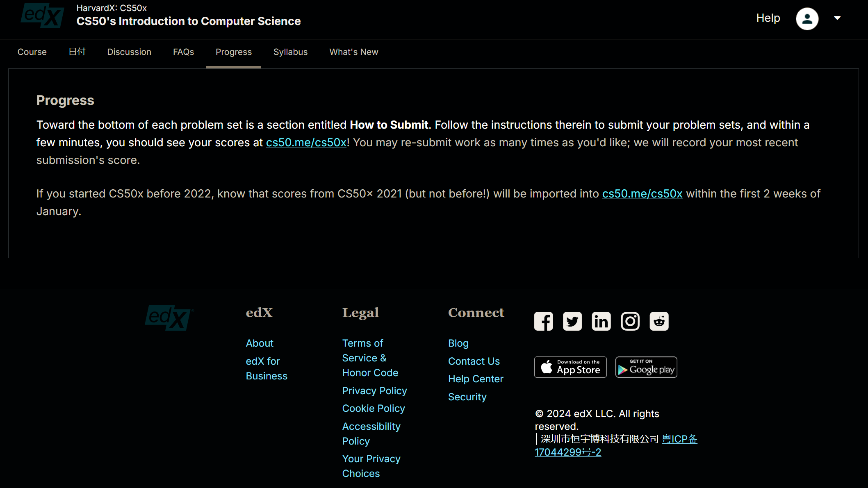Open the user profile avatar icon

click(x=807, y=19)
